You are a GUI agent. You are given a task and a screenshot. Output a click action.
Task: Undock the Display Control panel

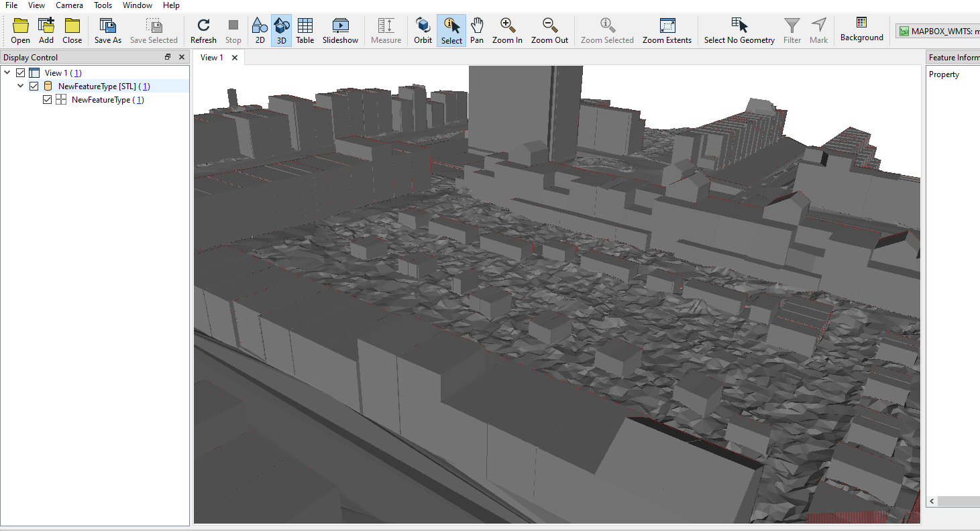pos(168,57)
